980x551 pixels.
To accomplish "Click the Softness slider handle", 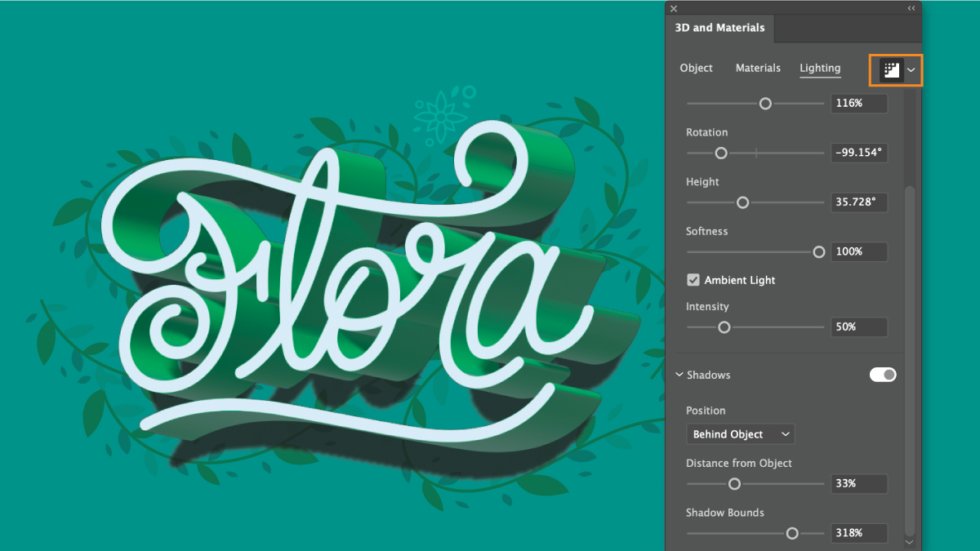I will pyautogui.click(x=819, y=252).
